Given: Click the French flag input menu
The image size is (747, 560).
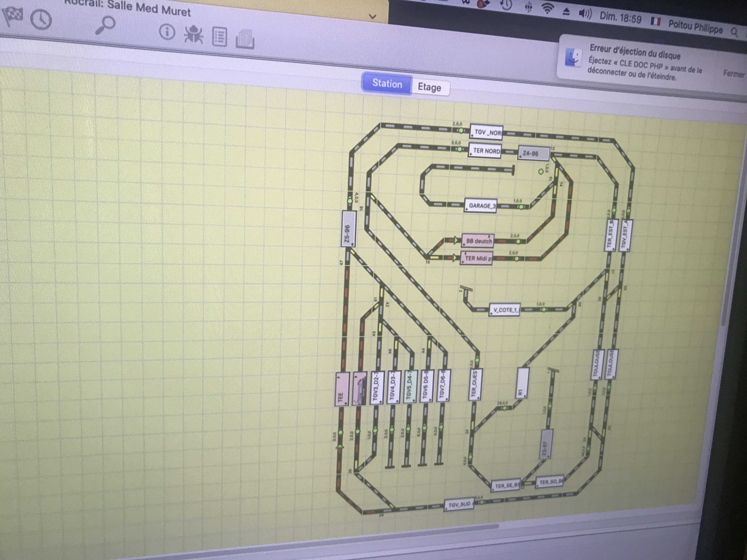Looking at the screenshot, I should point(655,21).
